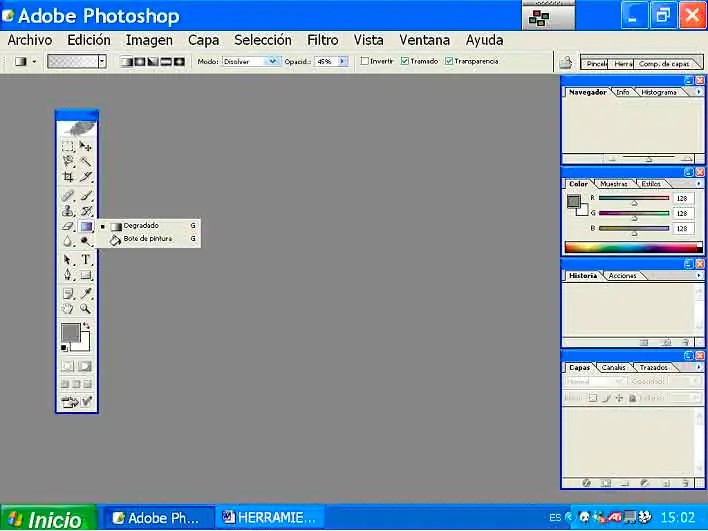
Task: Select the Crop tool
Action: [x=68, y=177]
